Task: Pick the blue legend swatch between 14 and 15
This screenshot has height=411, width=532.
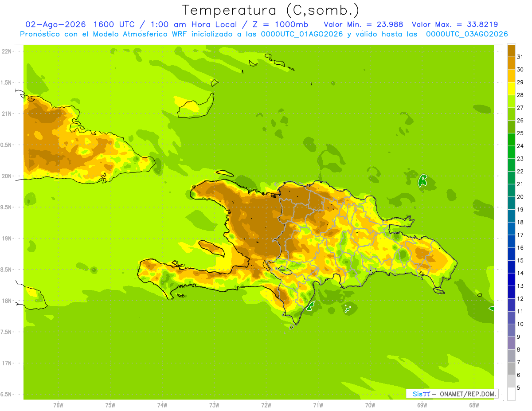Action: pyautogui.click(x=511, y=267)
